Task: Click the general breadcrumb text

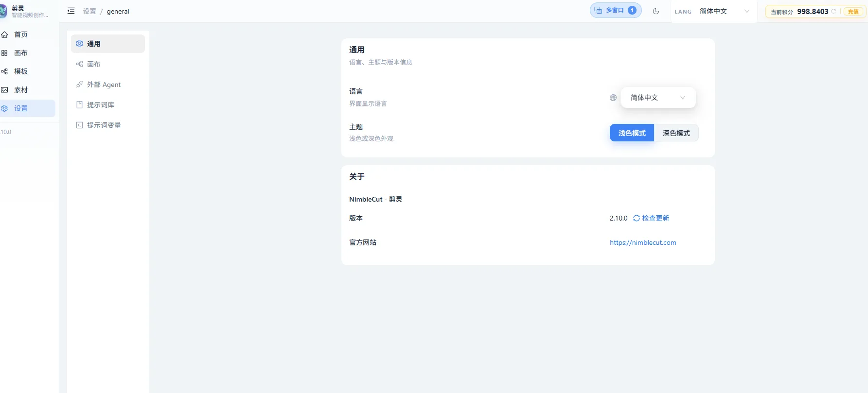Action: pos(118,11)
